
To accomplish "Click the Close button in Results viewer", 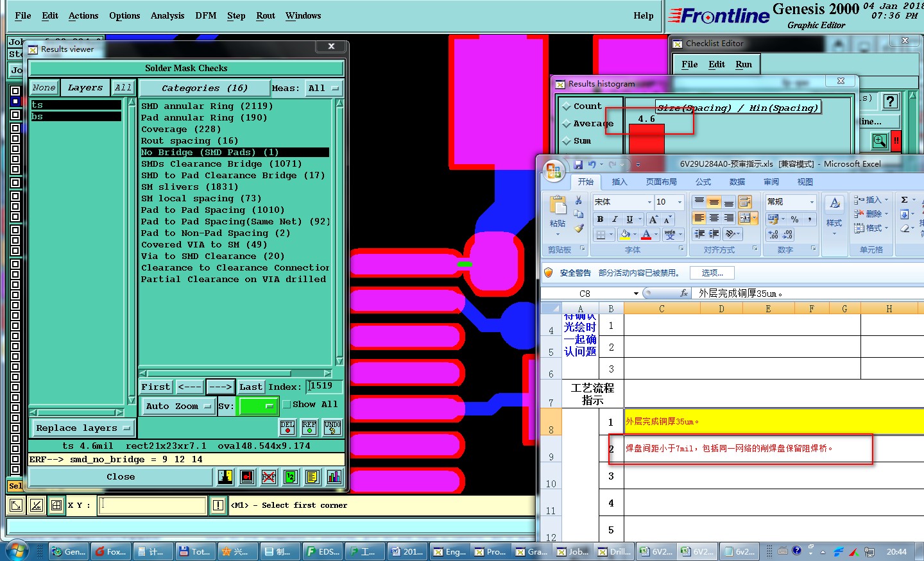I will pyautogui.click(x=121, y=476).
